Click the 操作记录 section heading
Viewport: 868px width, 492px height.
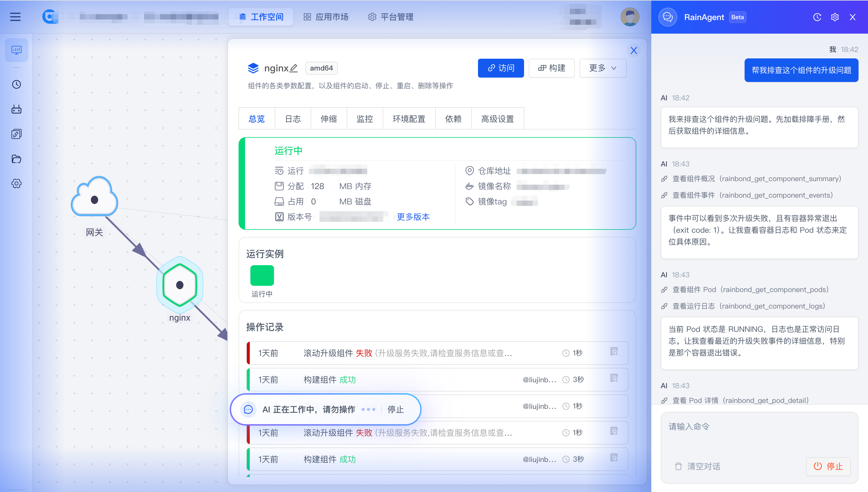click(x=265, y=327)
